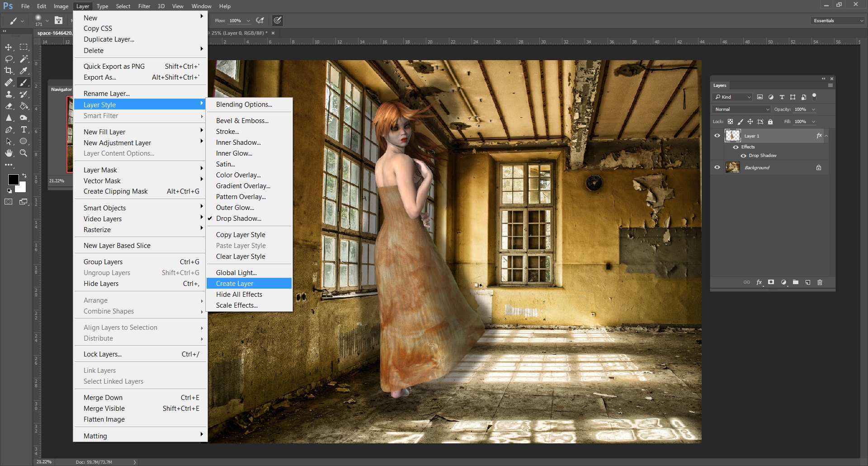
Task: Hide the Background layer
Action: (717, 167)
